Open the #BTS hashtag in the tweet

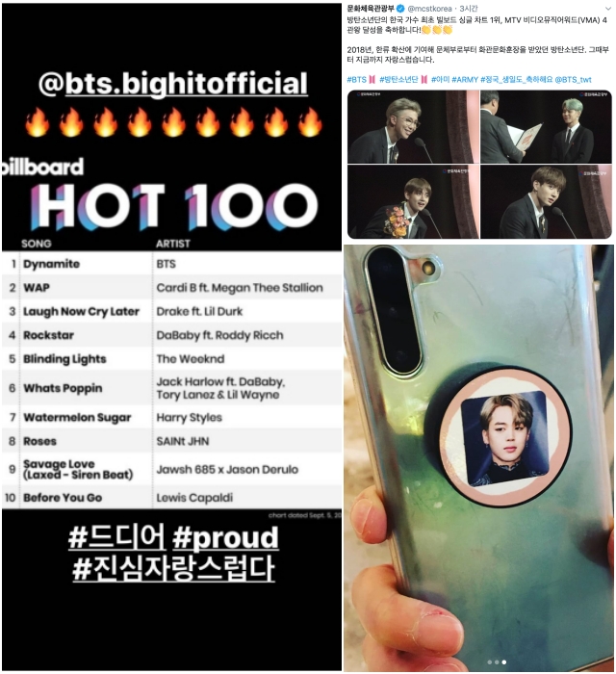click(356, 80)
